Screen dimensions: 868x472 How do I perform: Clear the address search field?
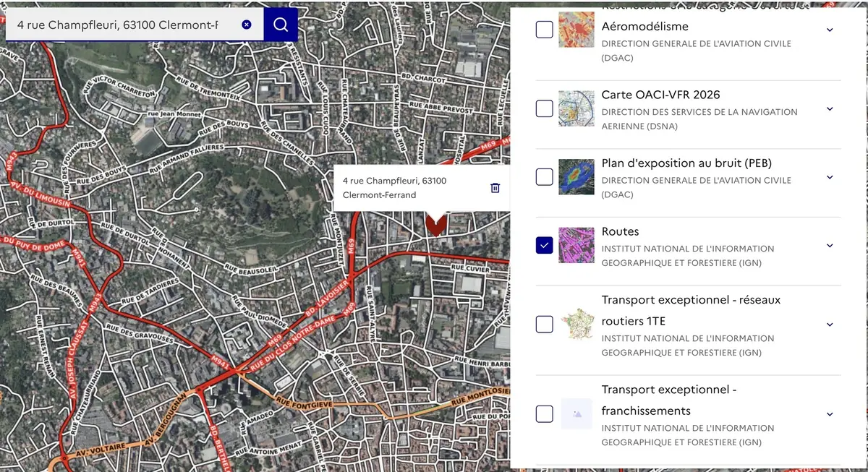pos(247,25)
